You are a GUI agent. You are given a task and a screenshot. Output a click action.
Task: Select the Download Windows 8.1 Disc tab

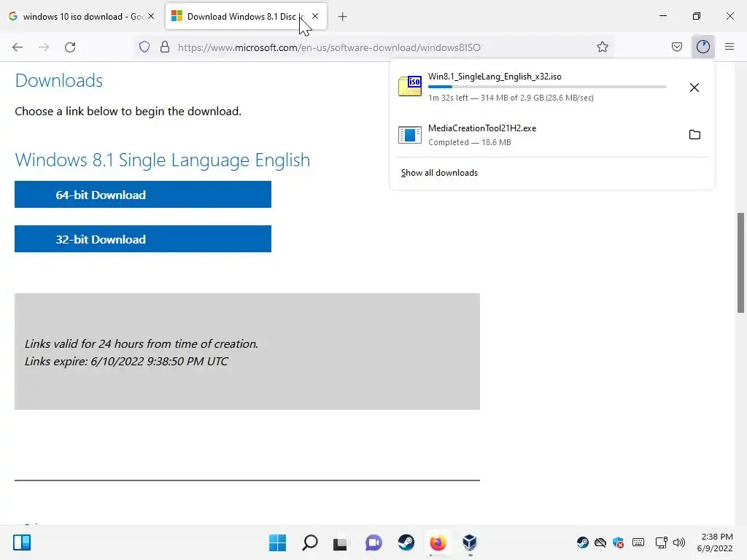tap(246, 16)
